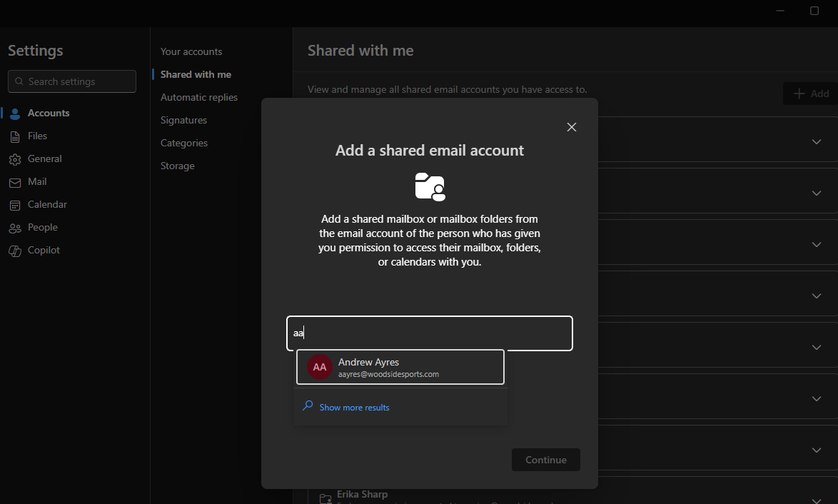838x504 pixels.
Task: Open Show more results link
Action: pos(354,408)
